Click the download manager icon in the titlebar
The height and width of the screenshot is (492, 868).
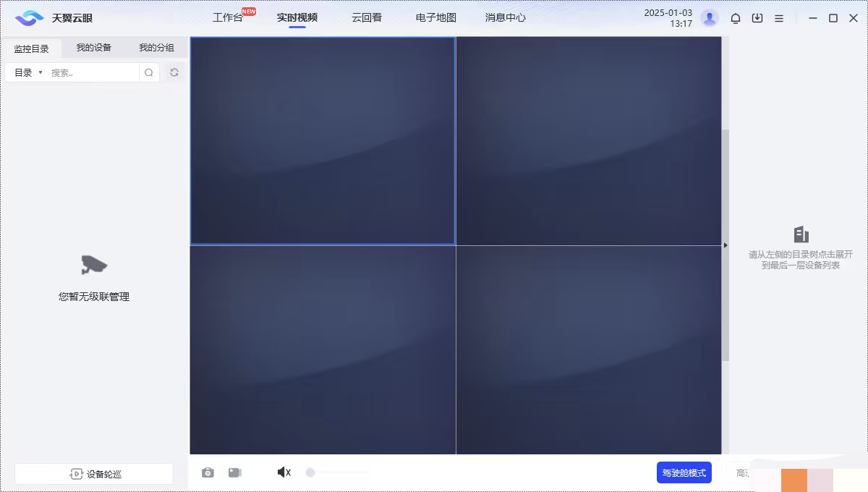click(x=757, y=17)
